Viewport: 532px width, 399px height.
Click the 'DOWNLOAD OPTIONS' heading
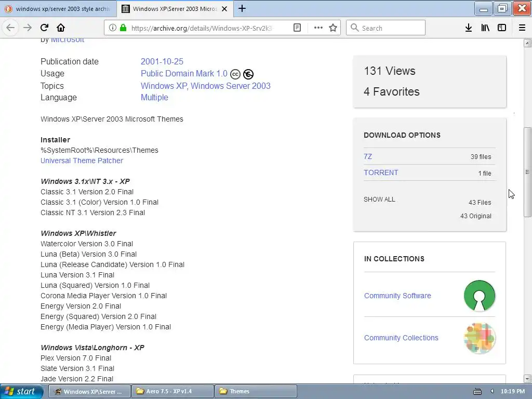(x=402, y=135)
